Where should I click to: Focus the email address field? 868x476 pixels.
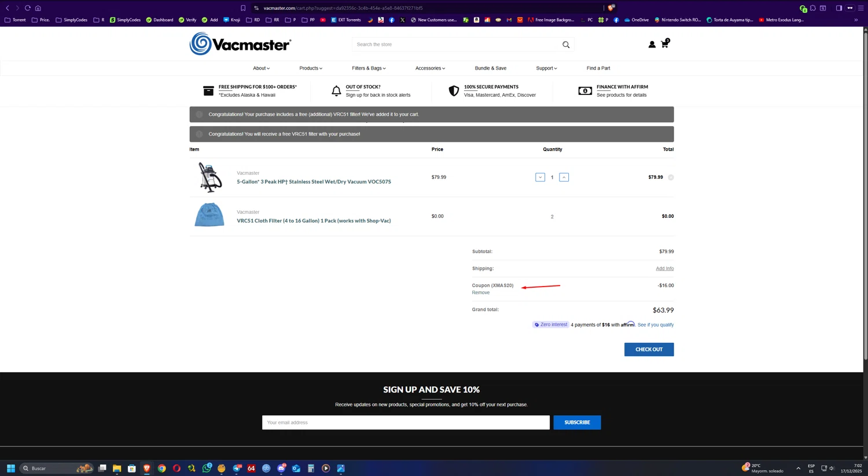coord(406,422)
